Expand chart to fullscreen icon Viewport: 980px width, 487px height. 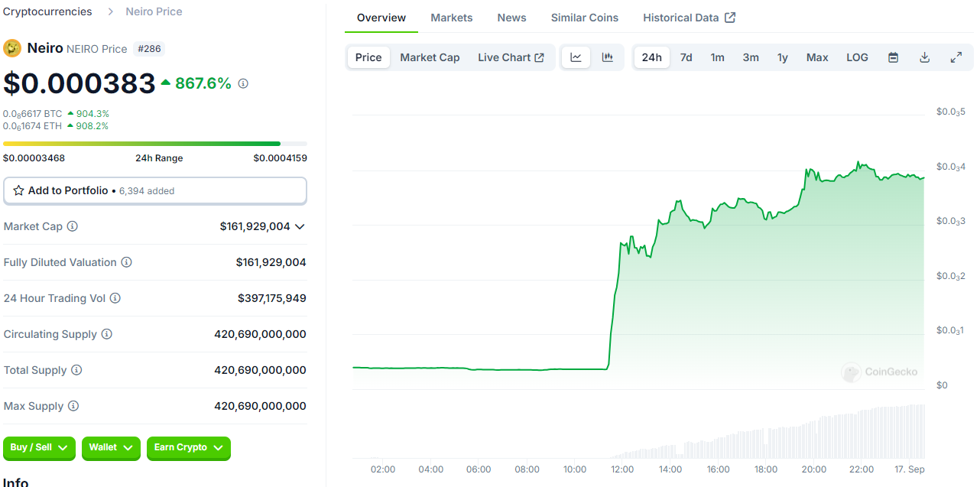point(956,57)
